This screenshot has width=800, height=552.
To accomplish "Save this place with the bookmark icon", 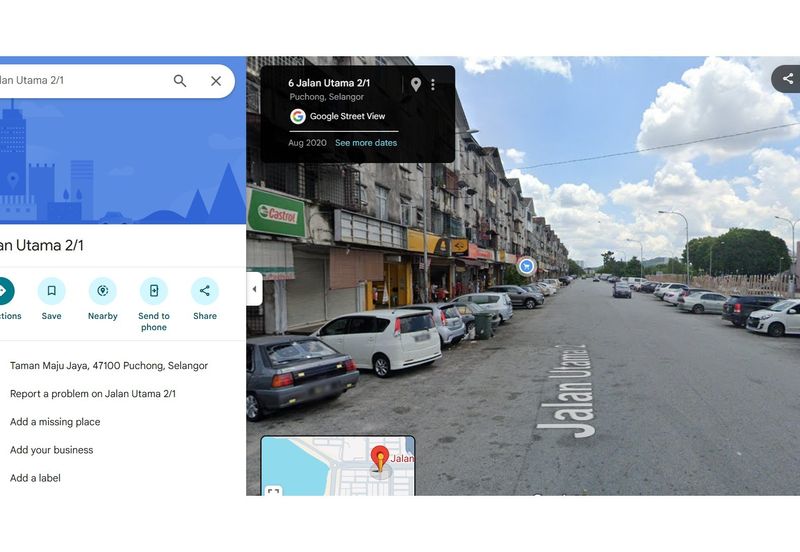I will tap(51, 291).
